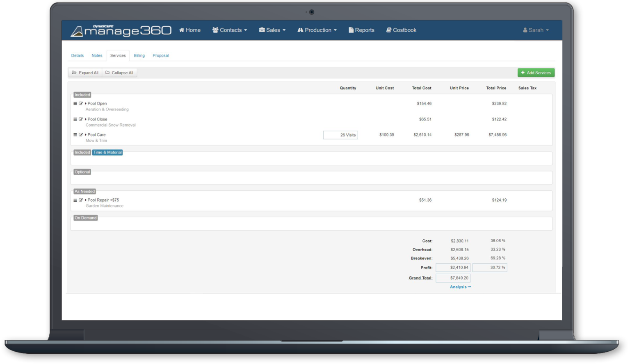The image size is (630, 364).
Task: Switch to the Billing tab
Action: [x=139, y=56]
